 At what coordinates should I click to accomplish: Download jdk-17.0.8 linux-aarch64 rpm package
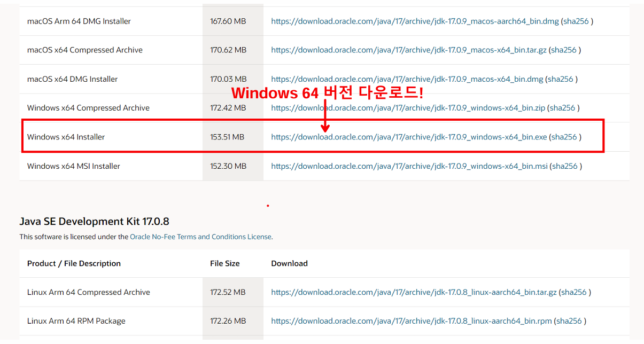point(412,321)
